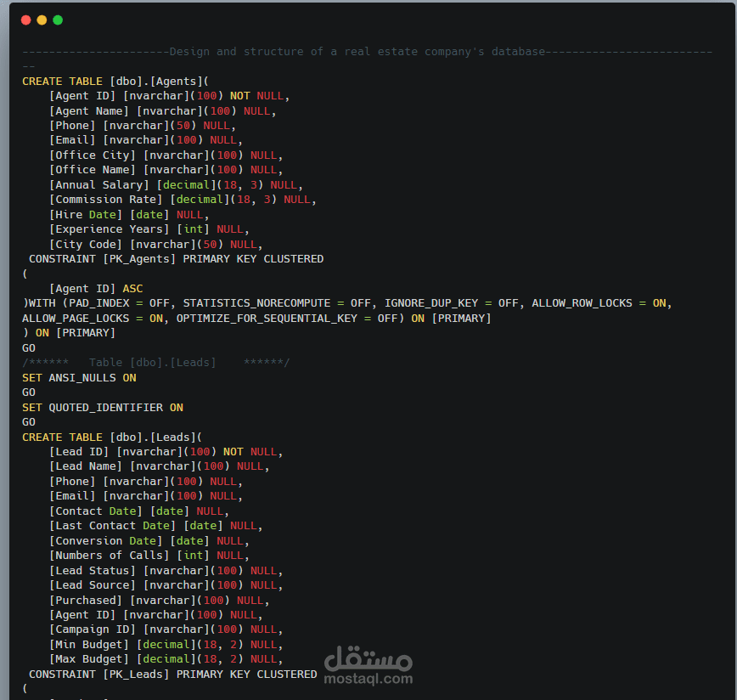
Task: Select the SET ANSI_NULLS ON line
Action: coord(79,378)
